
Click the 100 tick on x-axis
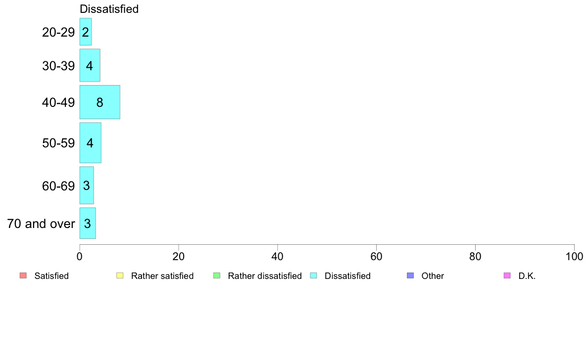[x=574, y=256]
